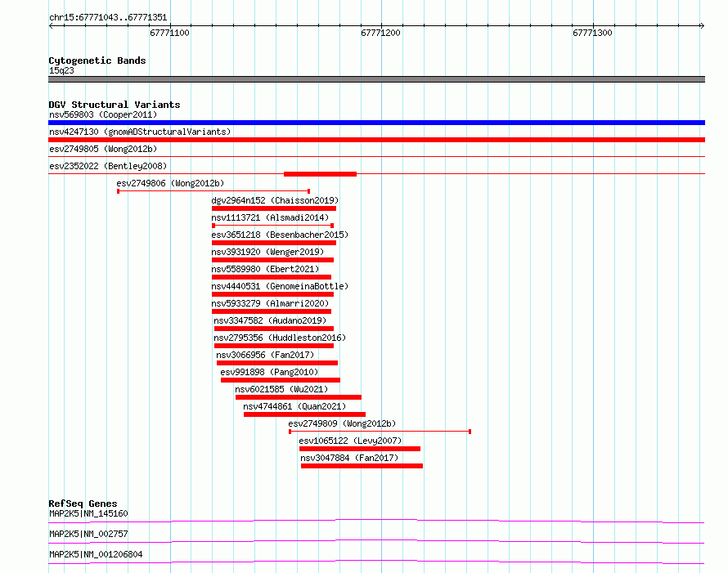The width and height of the screenshot is (728, 573).
Task: Click ruler label 67771200
Action: tap(380, 33)
